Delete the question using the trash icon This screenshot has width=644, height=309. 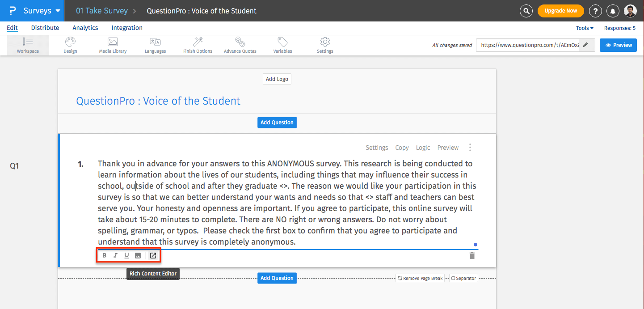coord(472,255)
